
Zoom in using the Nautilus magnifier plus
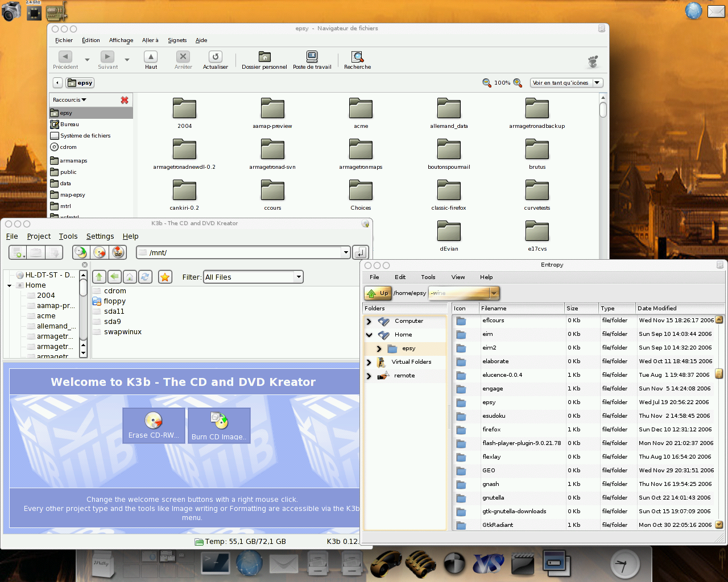tap(518, 83)
